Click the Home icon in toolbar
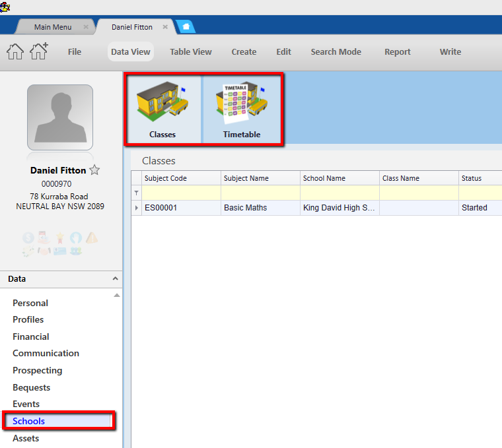The height and width of the screenshot is (448, 502). pos(15,51)
